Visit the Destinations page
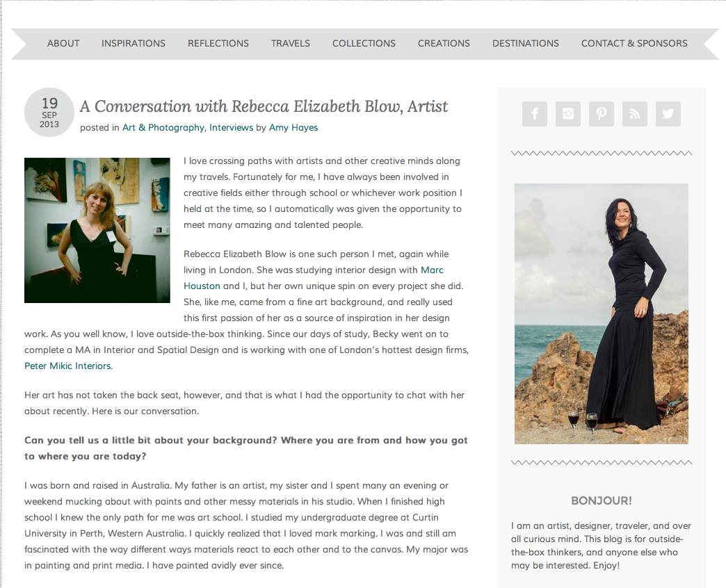This screenshot has height=588, width=726. point(526,44)
